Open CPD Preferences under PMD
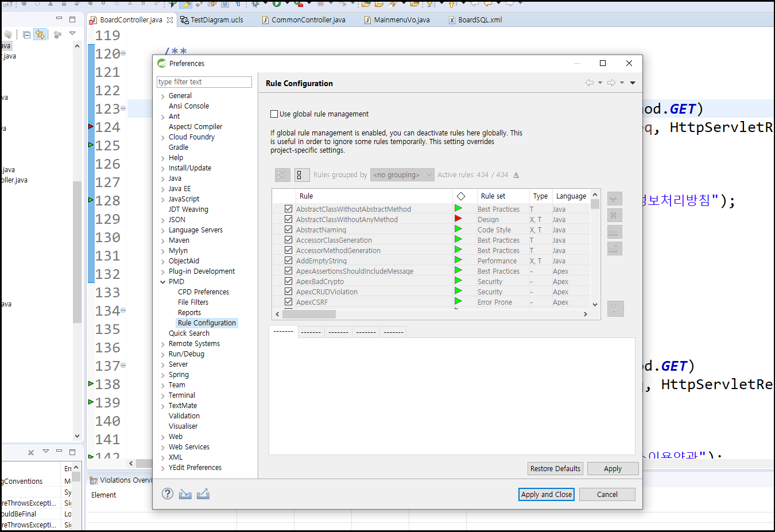 coord(203,292)
